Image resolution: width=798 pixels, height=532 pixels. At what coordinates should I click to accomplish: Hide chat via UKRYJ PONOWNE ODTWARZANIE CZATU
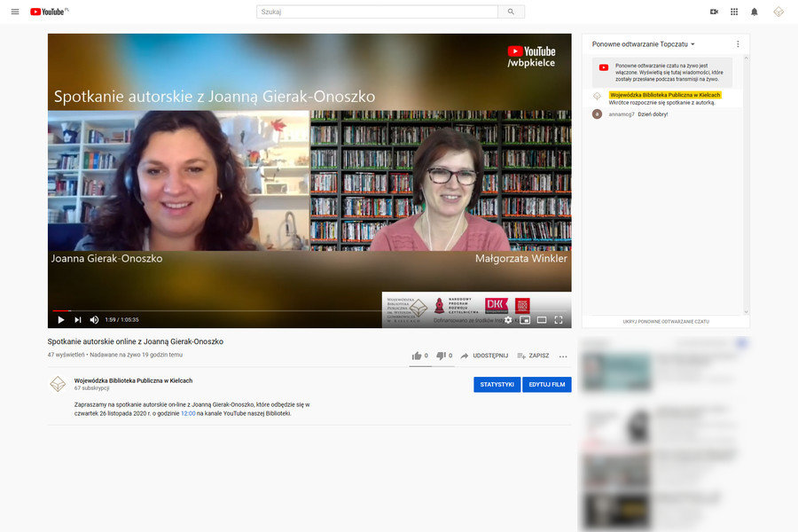(666, 321)
